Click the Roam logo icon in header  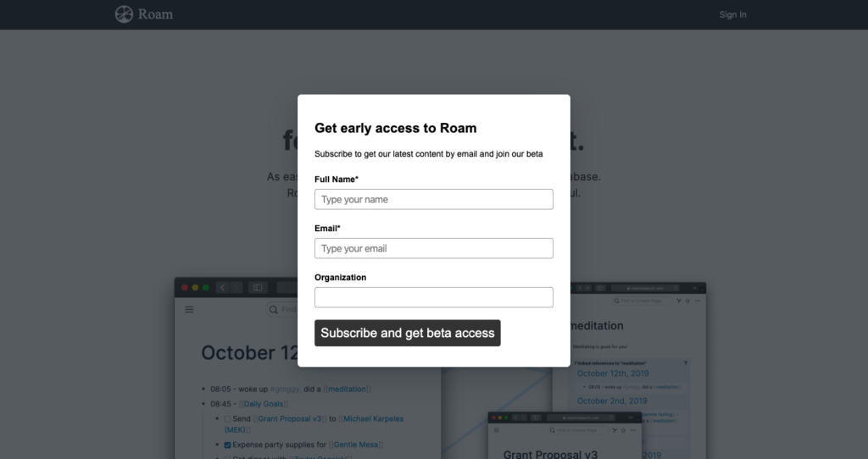tap(124, 14)
